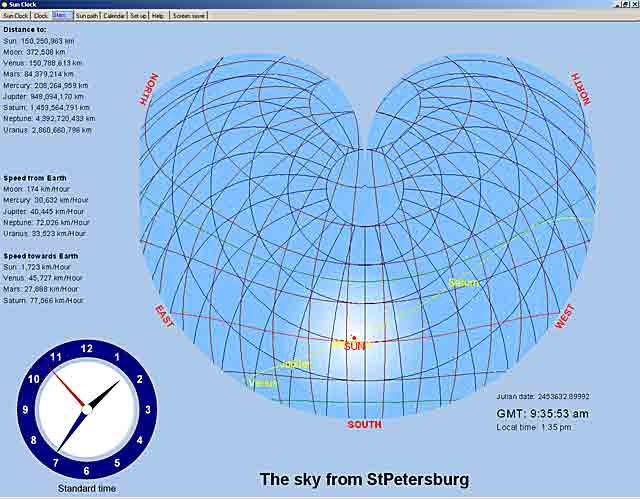640x499 pixels.
Task: Select the Stars tab
Action: coord(61,16)
